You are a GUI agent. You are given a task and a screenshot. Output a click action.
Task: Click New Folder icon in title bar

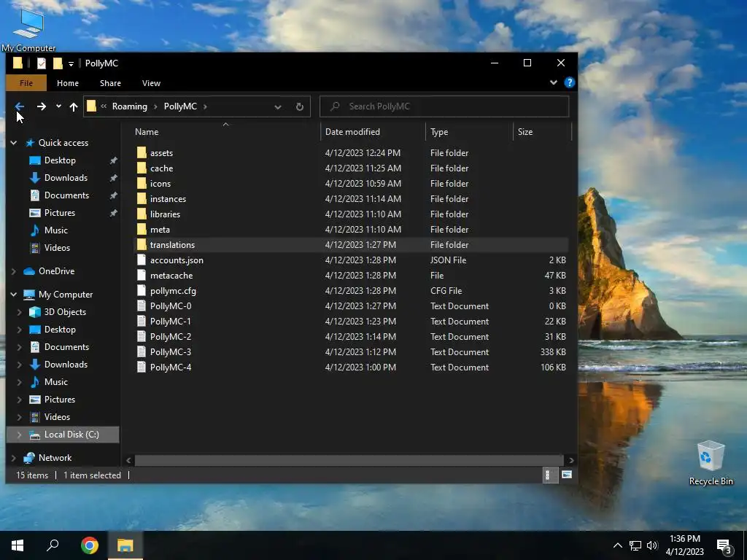pyautogui.click(x=58, y=63)
